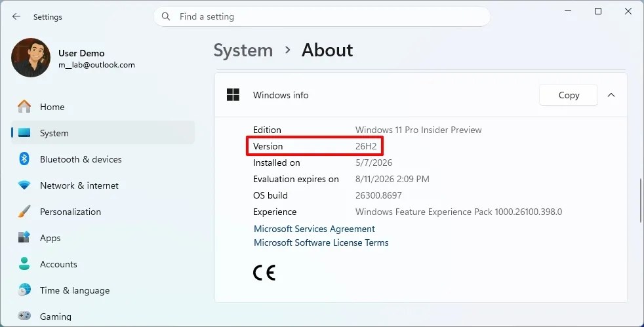Click the Windows logo in Windows info
644x327 pixels.
point(233,95)
